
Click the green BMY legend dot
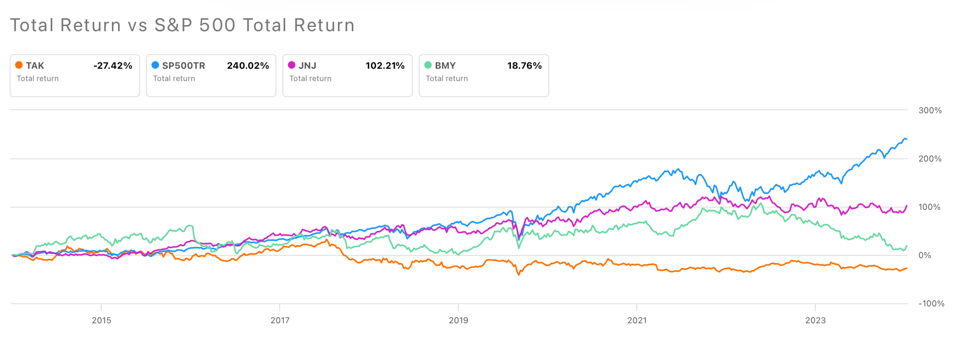click(x=428, y=65)
